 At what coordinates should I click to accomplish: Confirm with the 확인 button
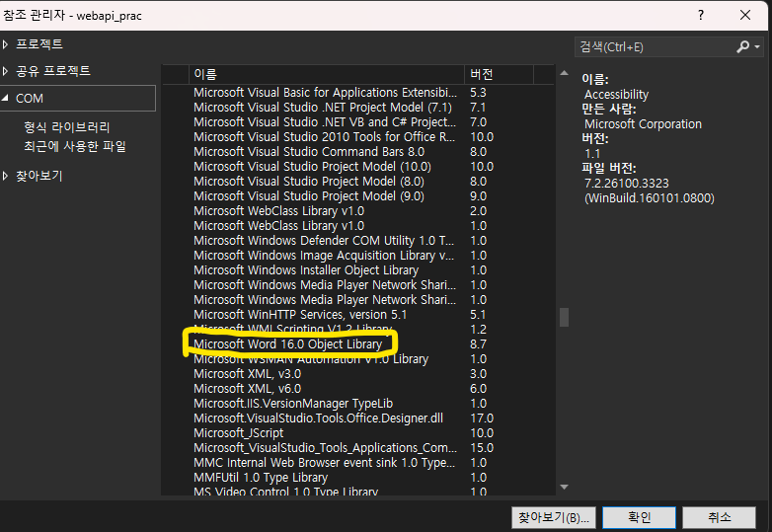click(x=639, y=518)
